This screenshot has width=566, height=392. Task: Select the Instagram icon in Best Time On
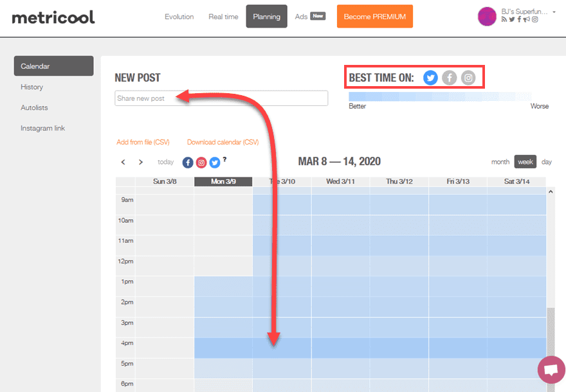[468, 77]
